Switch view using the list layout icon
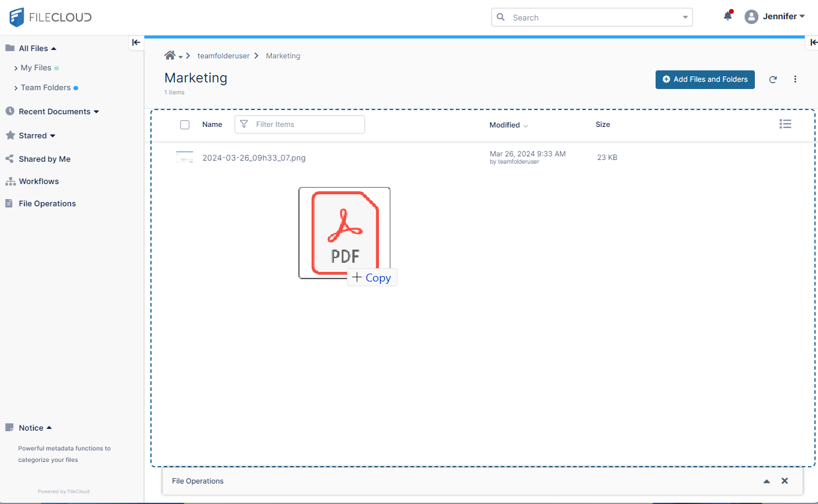This screenshot has width=818, height=504. point(785,124)
